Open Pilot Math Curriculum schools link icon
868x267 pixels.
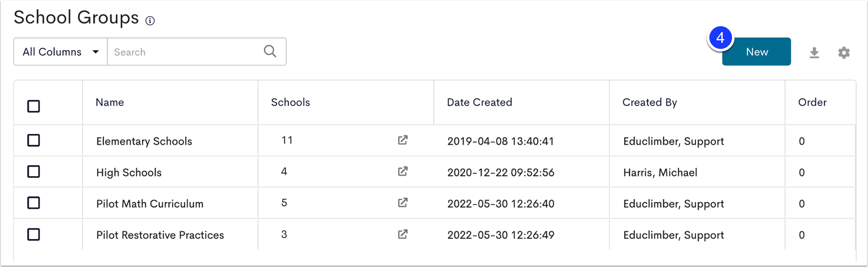403,203
